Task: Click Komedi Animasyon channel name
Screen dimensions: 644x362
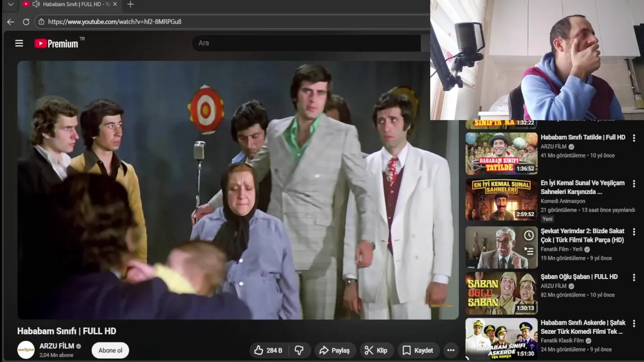Action: coord(563,201)
